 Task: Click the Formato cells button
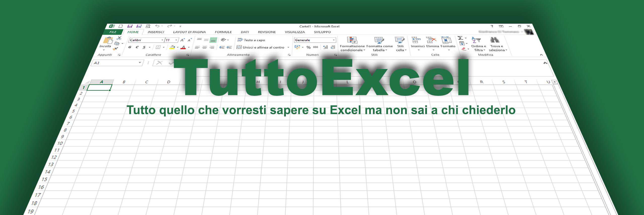[x=448, y=43]
